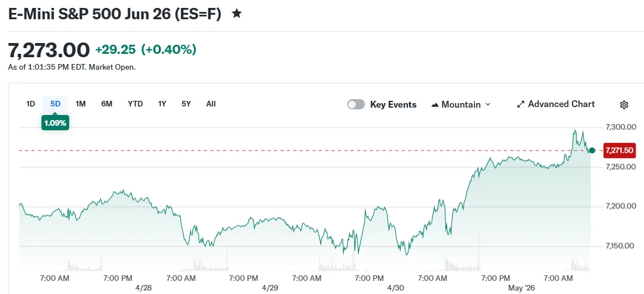Click the 4/28 date label
Viewport: 644px width, 294px height.
(144, 288)
